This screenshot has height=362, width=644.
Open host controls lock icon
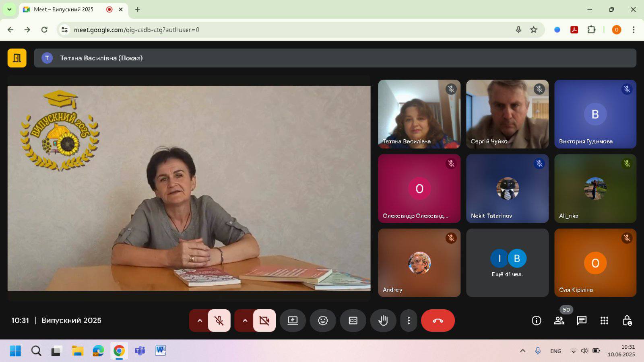point(627,321)
